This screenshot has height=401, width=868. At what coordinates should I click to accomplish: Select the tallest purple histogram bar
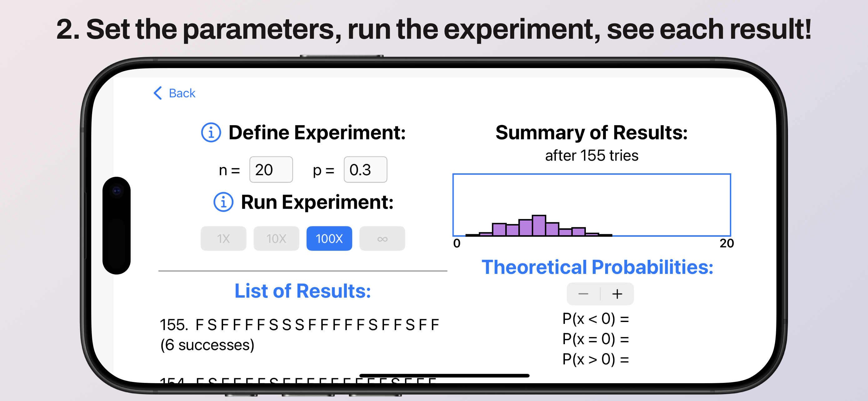tap(539, 225)
